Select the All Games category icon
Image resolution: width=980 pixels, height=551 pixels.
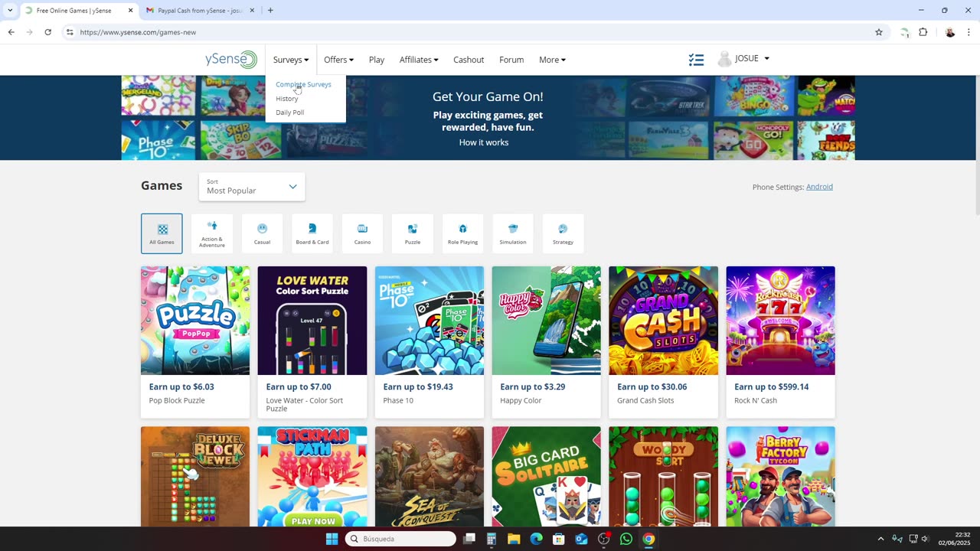(x=162, y=233)
